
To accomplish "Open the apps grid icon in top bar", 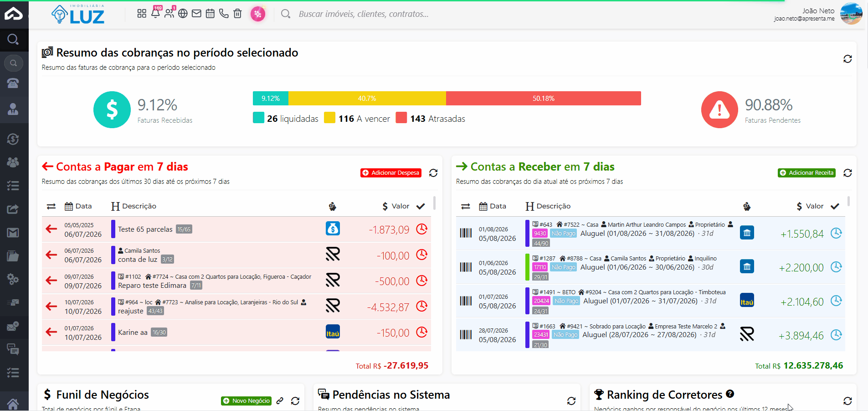I will tap(142, 14).
